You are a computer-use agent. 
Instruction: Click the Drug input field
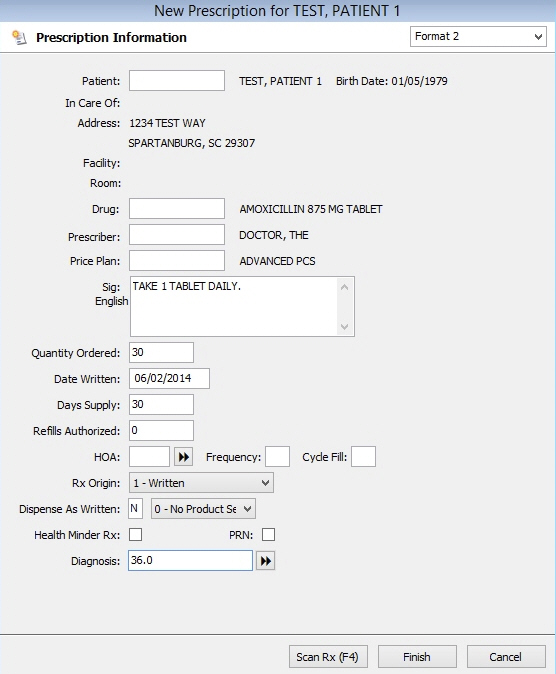tap(177, 208)
